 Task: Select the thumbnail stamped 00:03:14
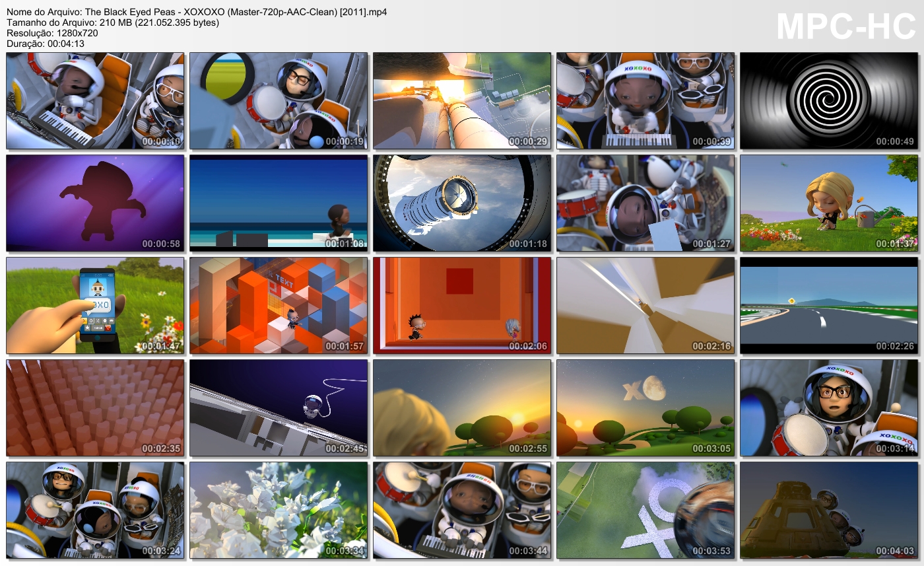point(829,408)
